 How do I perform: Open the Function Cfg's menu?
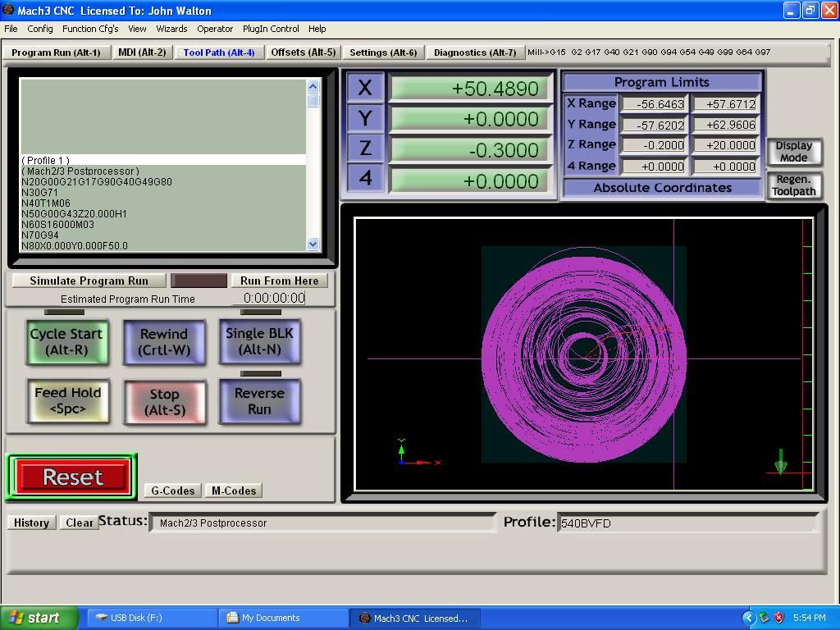point(90,29)
